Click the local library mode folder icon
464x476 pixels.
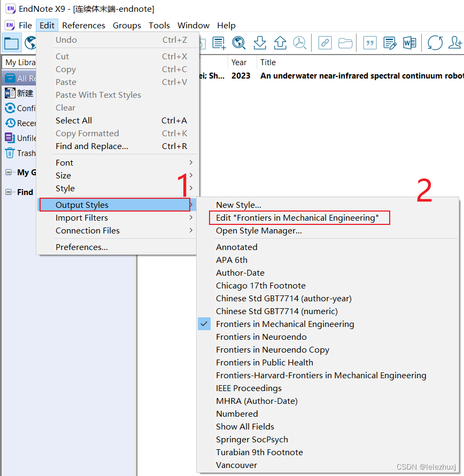[12, 43]
